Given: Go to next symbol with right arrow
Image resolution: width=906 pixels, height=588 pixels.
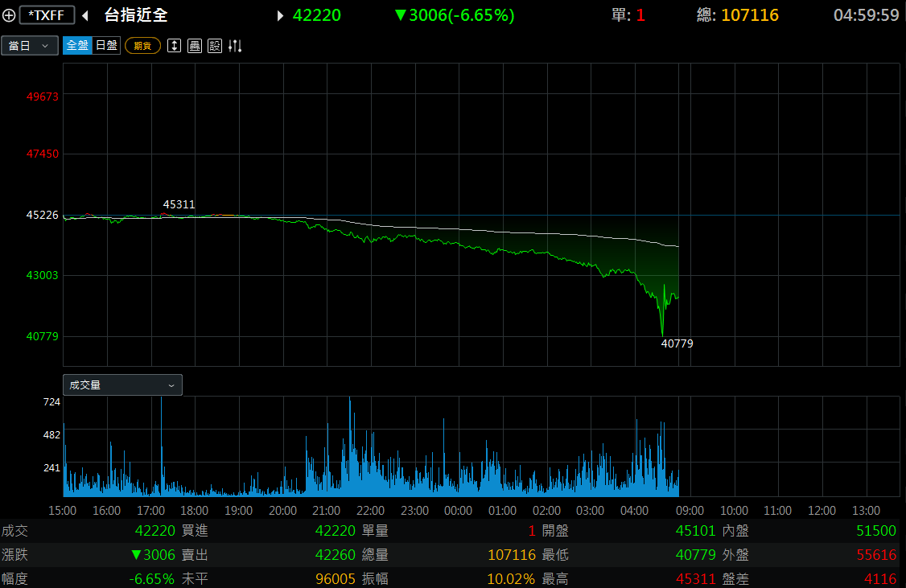Looking at the screenshot, I should tap(280, 15).
